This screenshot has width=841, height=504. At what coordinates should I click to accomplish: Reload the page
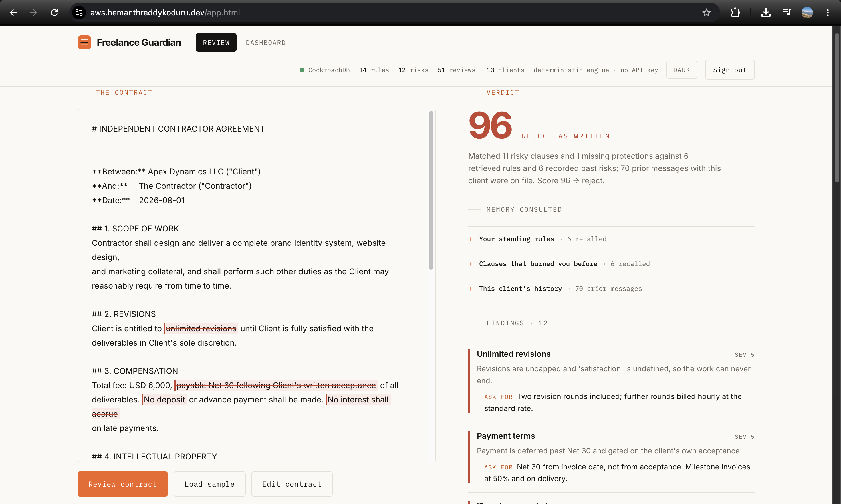coord(54,13)
